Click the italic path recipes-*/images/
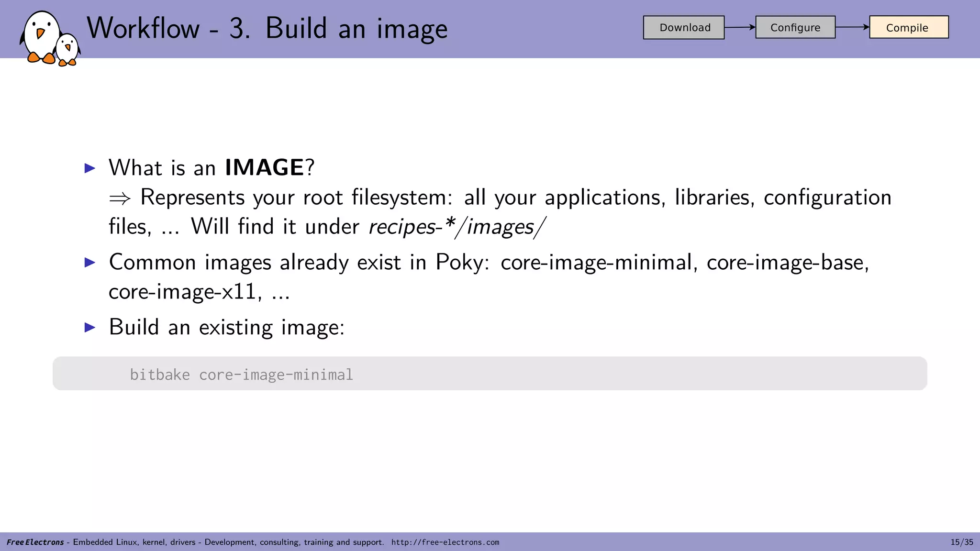 coord(457,227)
